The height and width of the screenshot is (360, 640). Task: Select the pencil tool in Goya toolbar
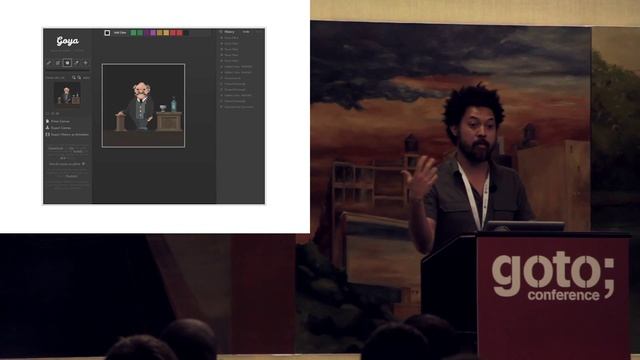[x=49, y=63]
